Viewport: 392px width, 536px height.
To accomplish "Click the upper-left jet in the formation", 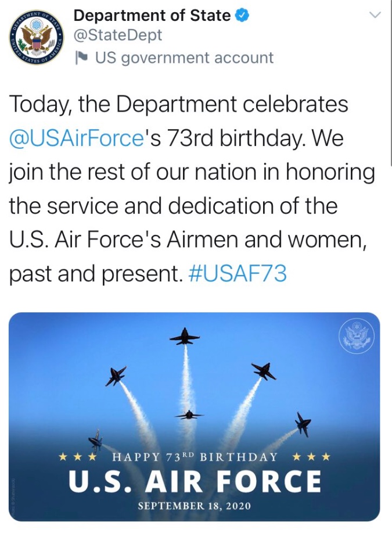I will coord(116,376).
